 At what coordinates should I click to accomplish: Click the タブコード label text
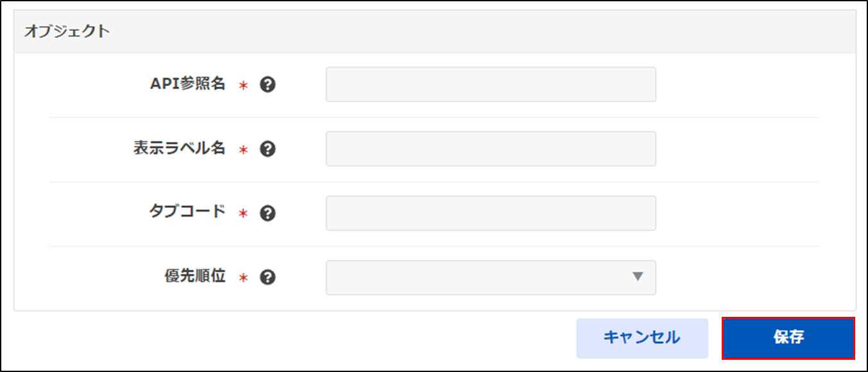187,212
